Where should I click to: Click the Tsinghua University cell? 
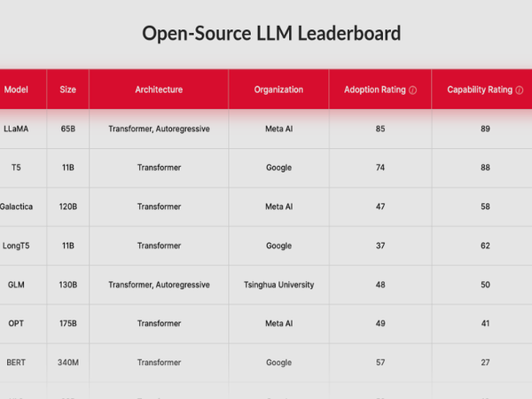(278, 285)
